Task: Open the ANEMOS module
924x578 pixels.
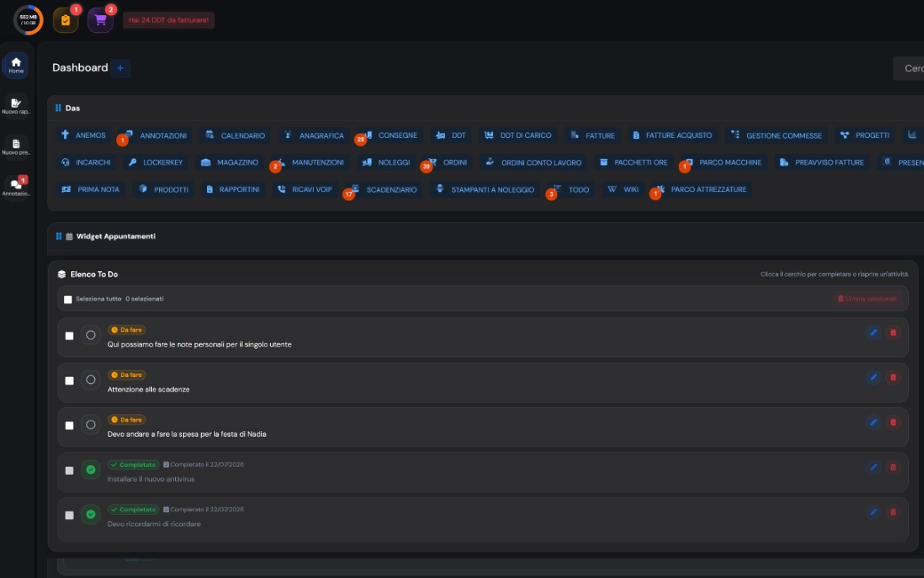Action: click(x=84, y=135)
